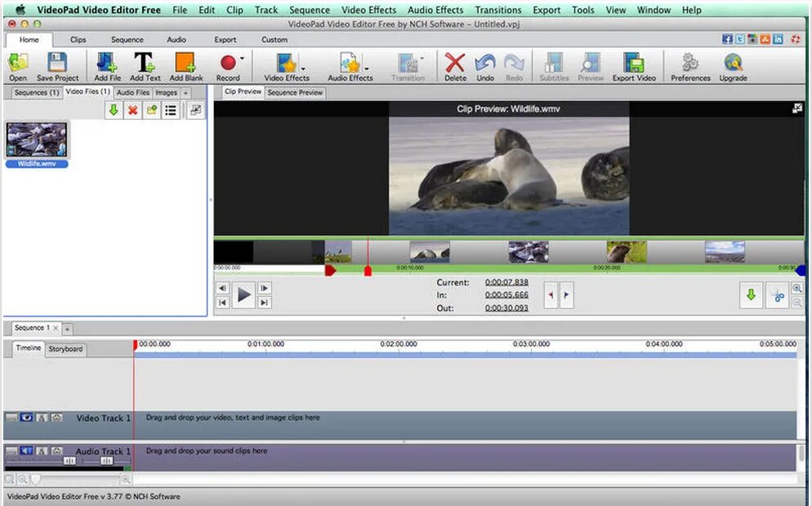Click the list view icon in media bin
This screenshot has width=812, height=506.
[171, 109]
